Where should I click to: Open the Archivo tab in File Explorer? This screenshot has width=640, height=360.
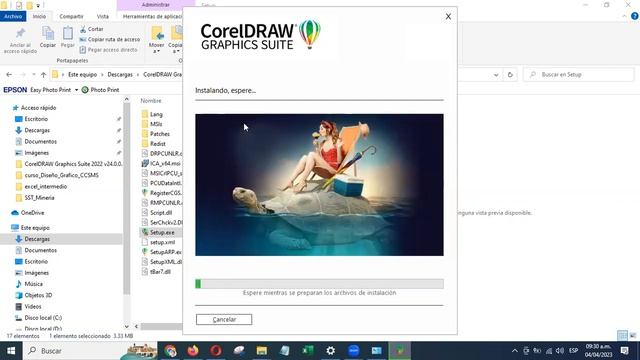(x=13, y=16)
